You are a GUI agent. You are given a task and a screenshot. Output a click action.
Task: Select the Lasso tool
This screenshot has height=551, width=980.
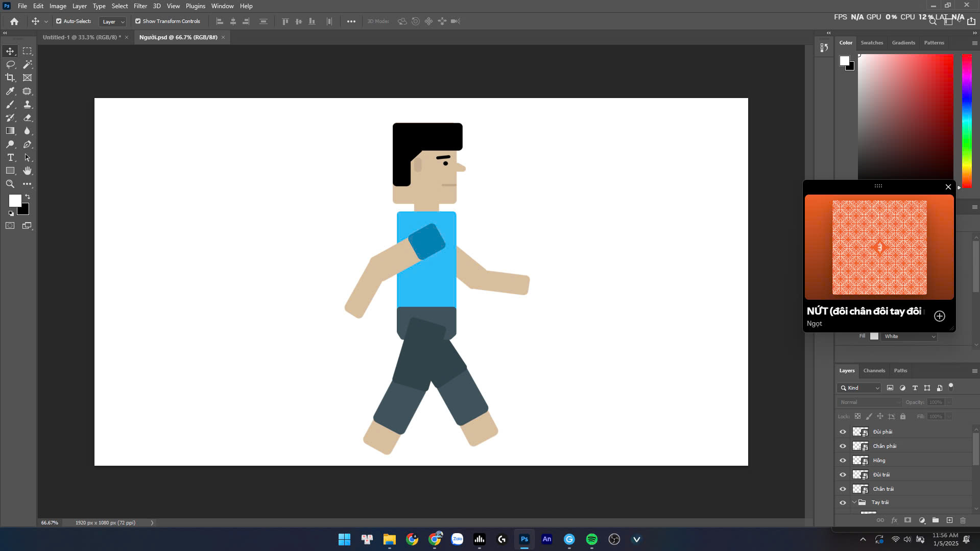point(10,64)
